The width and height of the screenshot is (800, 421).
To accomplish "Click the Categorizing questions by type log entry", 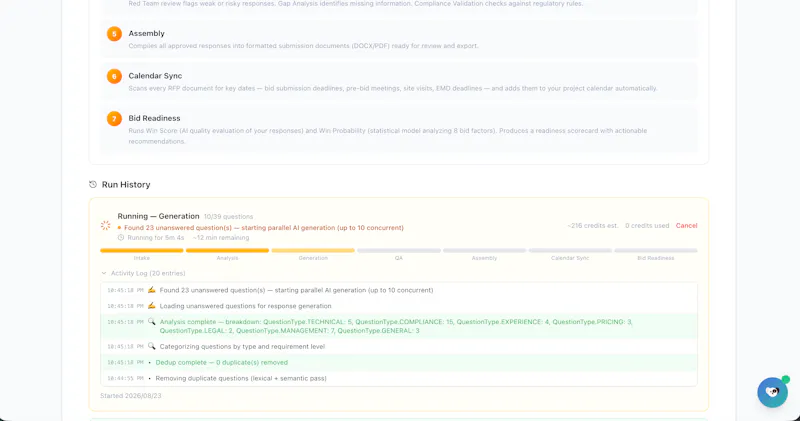I will pyautogui.click(x=399, y=346).
